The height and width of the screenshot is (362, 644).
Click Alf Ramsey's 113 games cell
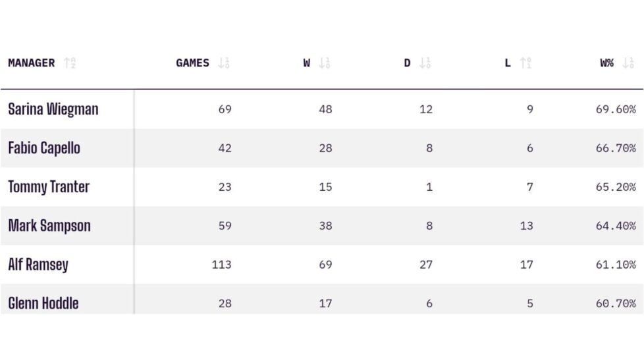point(221,265)
